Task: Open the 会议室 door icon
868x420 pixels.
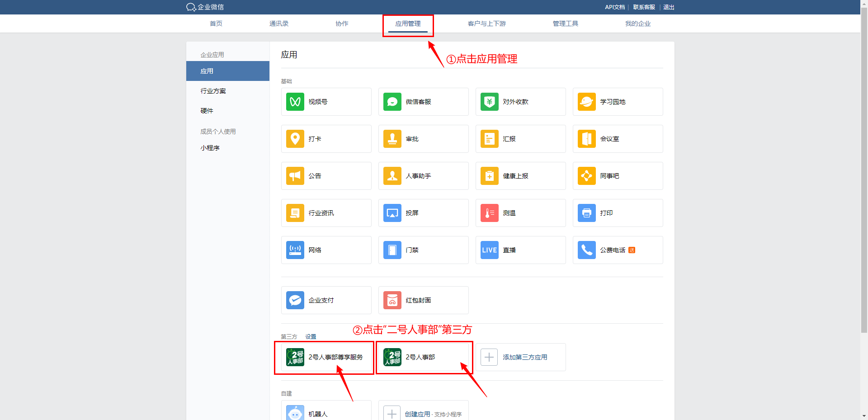Action: pos(587,139)
